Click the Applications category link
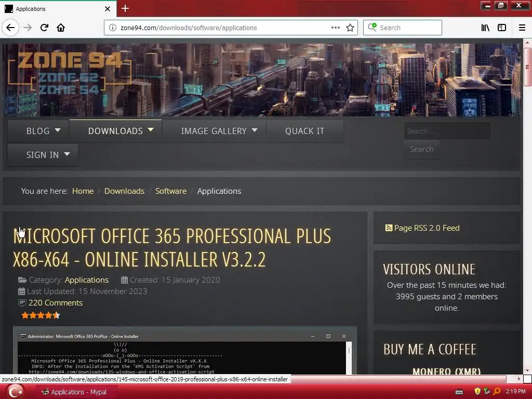Viewport: 532px width, 399px height. (x=87, y=280)
